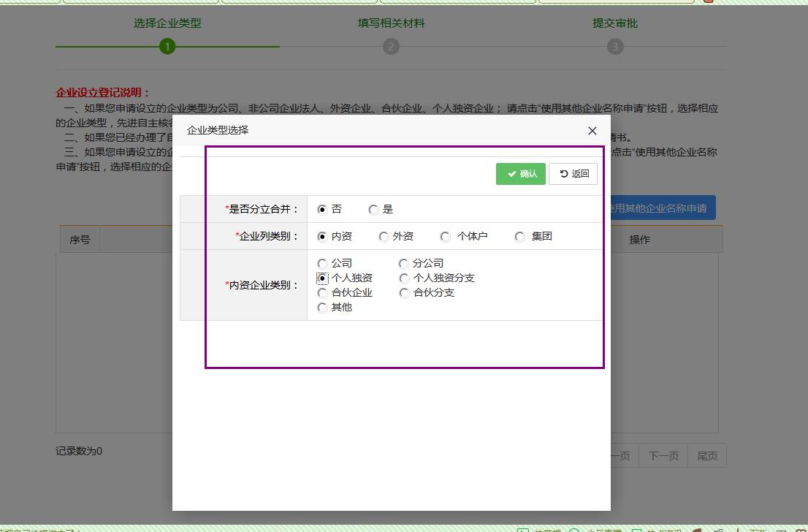Pick the 集团 radio option
The width and height of the screenshot is (808, 532).
(x=520, y=237)
